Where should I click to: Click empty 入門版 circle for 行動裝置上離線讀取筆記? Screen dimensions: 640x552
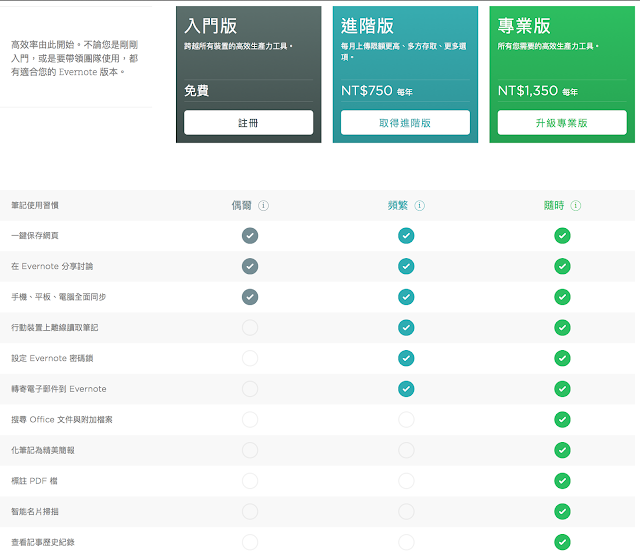(x=250, y=327)
